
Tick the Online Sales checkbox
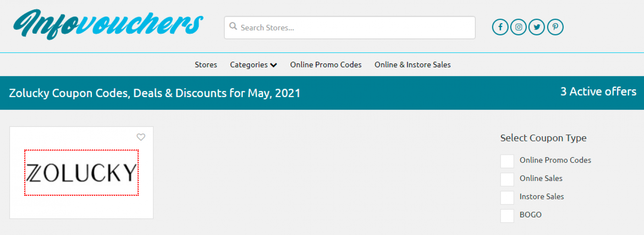click(x=507, y=179)
